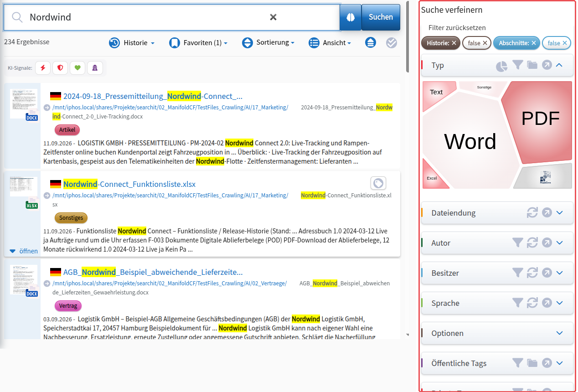Click the pie chart icon in Typ
Image resolution: width=578 pixels, height=392 pixels.
(502, 66)
